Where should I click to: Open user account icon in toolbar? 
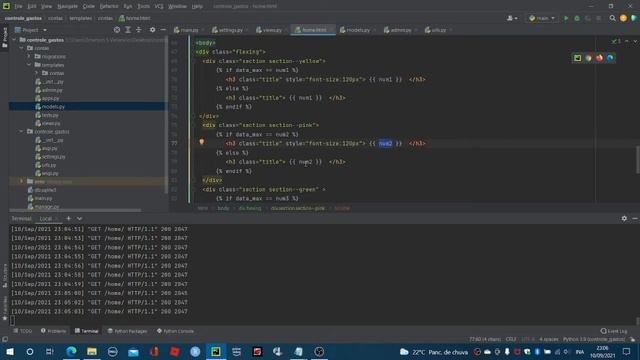(511, 18)
